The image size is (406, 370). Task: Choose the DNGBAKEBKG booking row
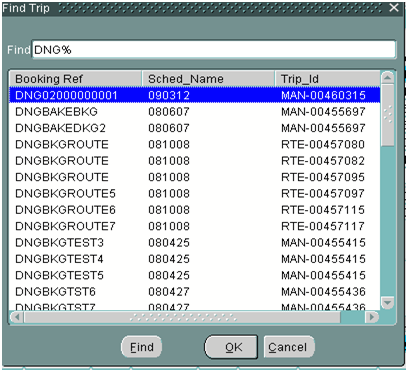point(195,111)
